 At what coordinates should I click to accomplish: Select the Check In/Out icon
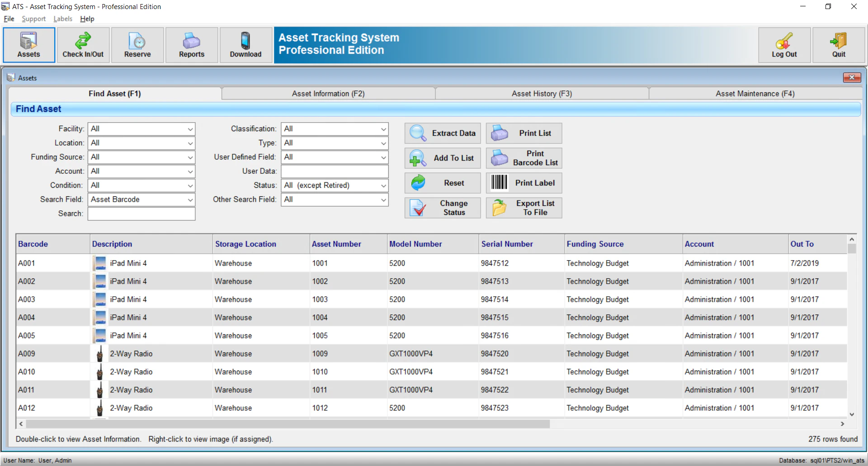[x=83, y=45]
